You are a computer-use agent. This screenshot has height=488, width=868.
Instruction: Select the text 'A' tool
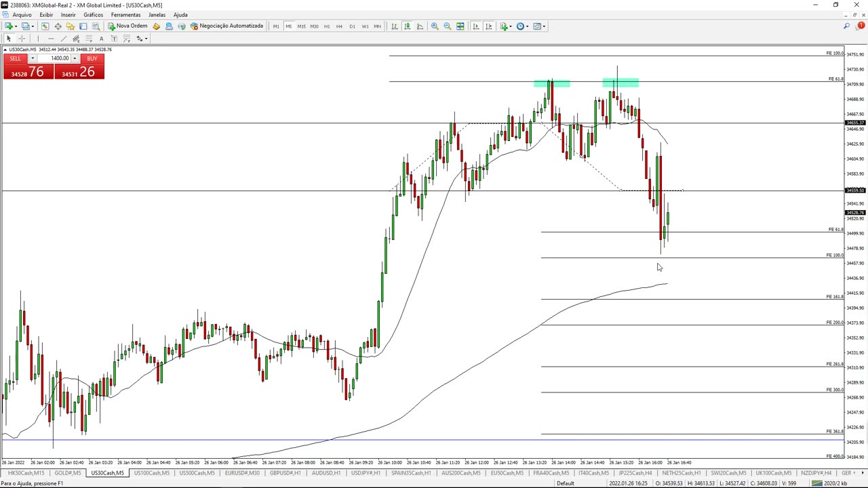(x=101, y=39)
